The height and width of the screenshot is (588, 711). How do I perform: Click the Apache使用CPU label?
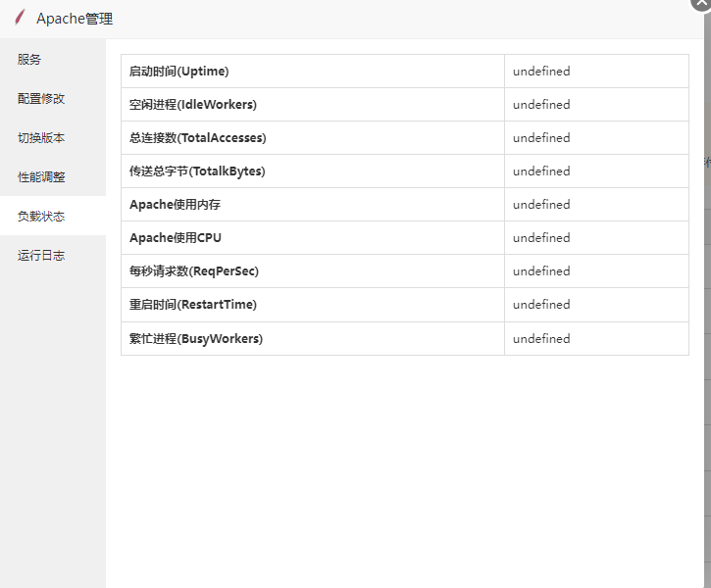(x=175, y=238)
